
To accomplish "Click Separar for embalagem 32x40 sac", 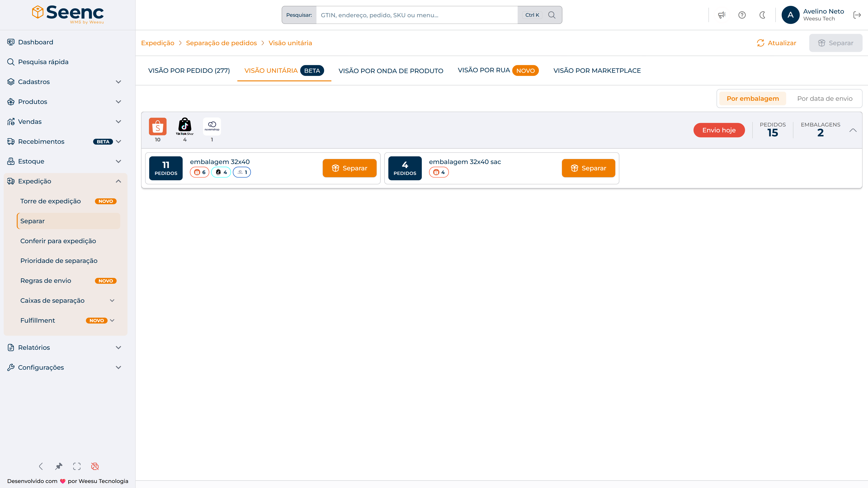I will click(588, 168).
